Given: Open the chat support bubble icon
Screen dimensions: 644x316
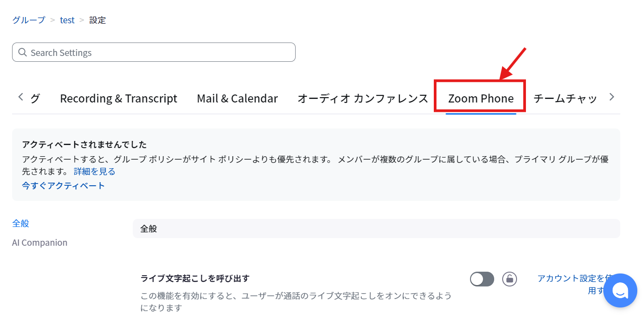Looking at the screenshot, I should click(620, 290).
